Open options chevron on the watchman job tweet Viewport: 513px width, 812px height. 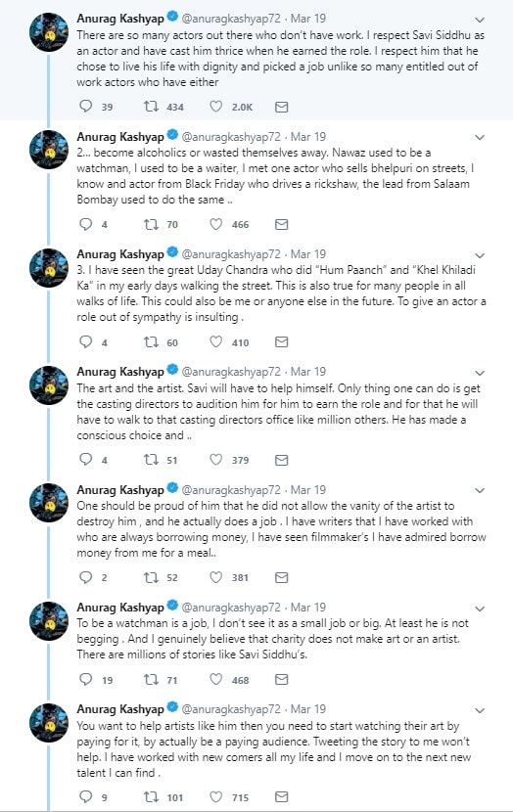(480, 609)
